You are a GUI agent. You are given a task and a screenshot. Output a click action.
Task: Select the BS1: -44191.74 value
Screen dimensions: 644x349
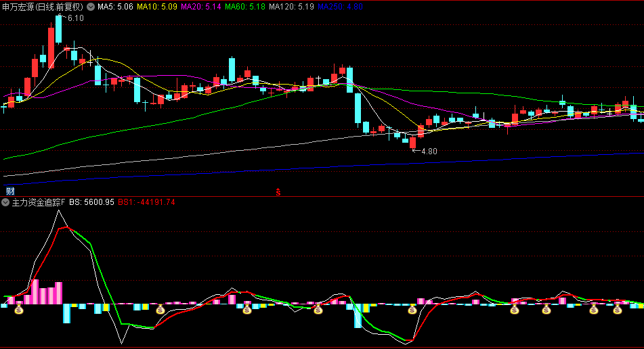tap(147, 202)
